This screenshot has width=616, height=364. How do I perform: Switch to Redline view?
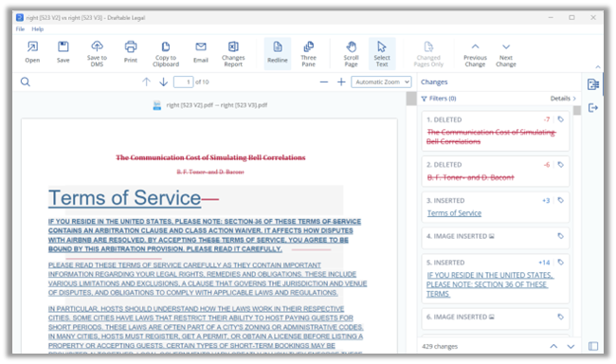click(278, 53)
